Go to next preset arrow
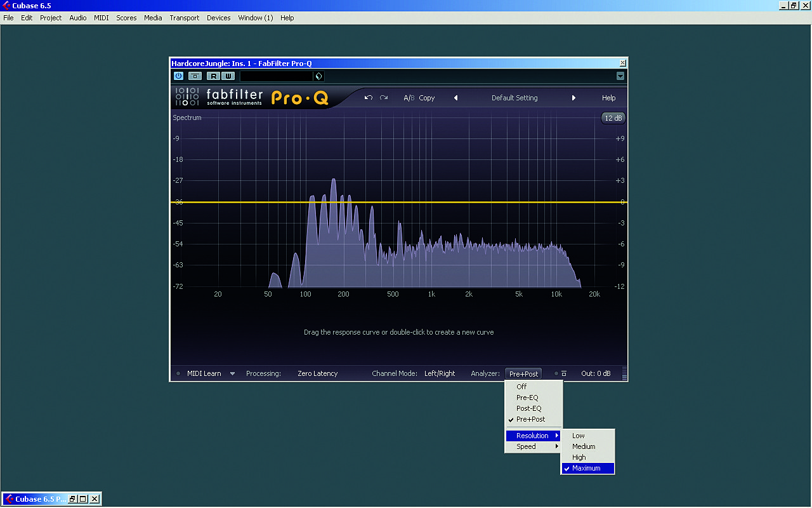This screenshot has height=508, width=812. [x=573, y=98]
